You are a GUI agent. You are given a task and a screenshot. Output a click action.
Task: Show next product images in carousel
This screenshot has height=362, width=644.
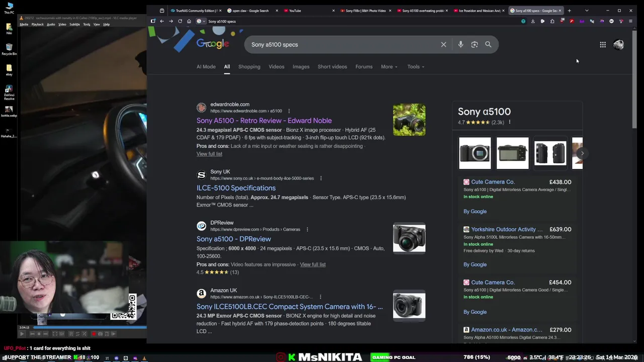tap(582, 153)
